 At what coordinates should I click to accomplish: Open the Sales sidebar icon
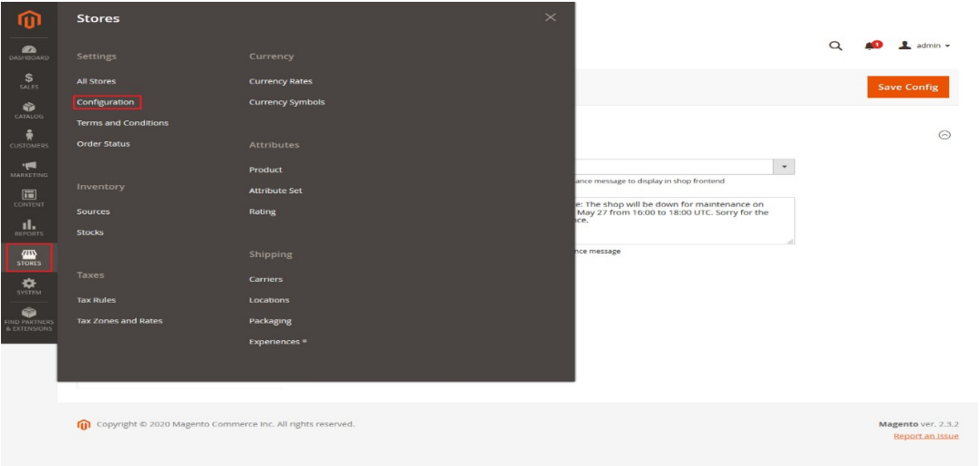tap(29, 81)
